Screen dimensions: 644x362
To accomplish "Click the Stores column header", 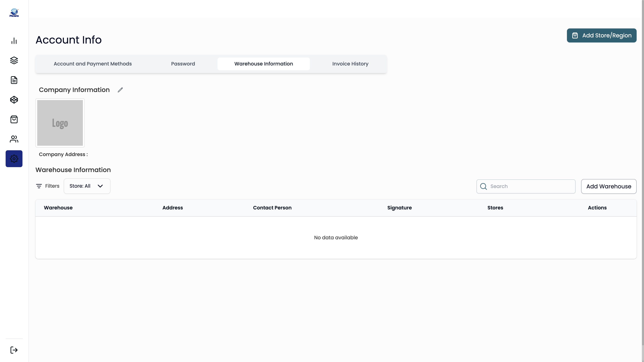I will 495,208.
